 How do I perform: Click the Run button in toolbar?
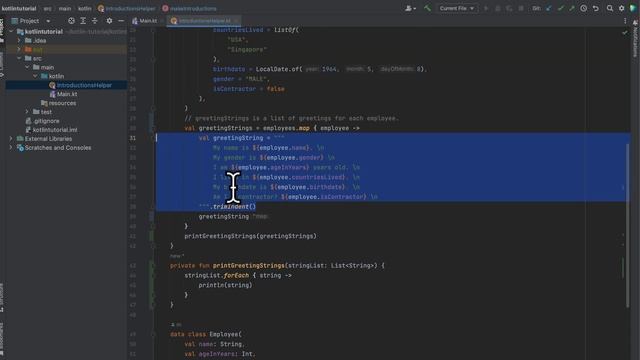click(486, 8)
